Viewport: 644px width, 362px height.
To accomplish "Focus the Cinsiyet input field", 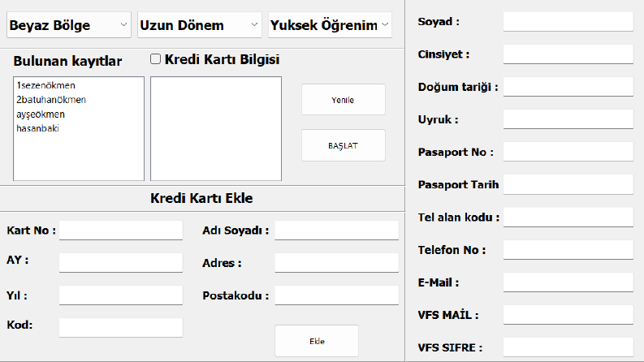I will tap(568, 54).
